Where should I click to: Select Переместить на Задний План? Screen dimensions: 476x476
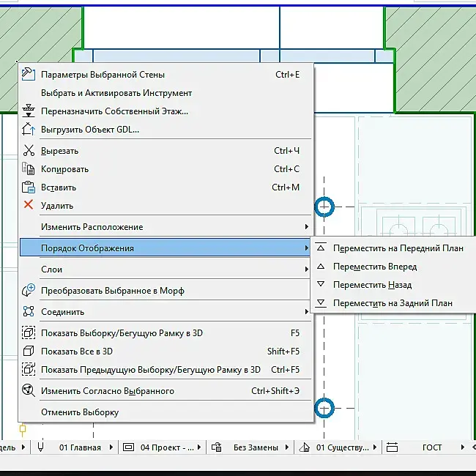click(x=393, y=303)
